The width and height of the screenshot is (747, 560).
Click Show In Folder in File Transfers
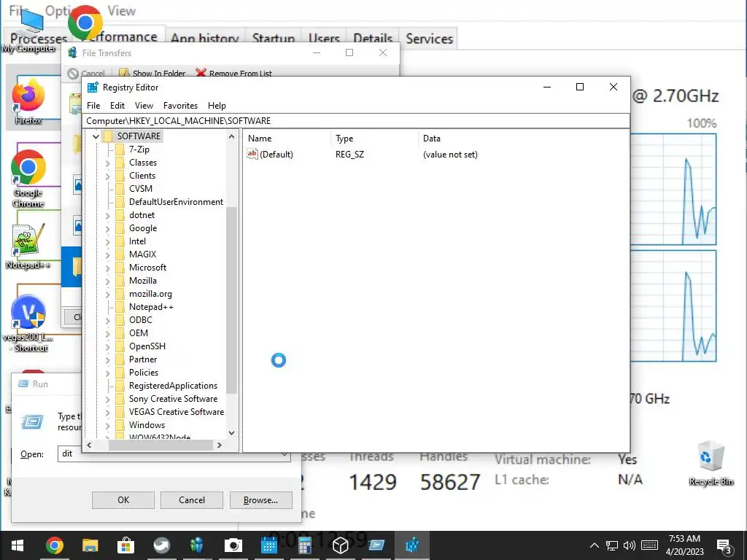(x=152, y=74)
